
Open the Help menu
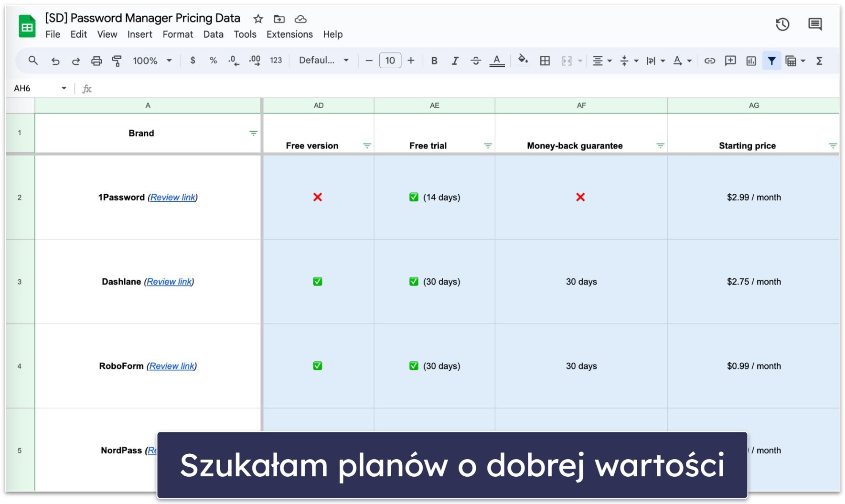332,34
